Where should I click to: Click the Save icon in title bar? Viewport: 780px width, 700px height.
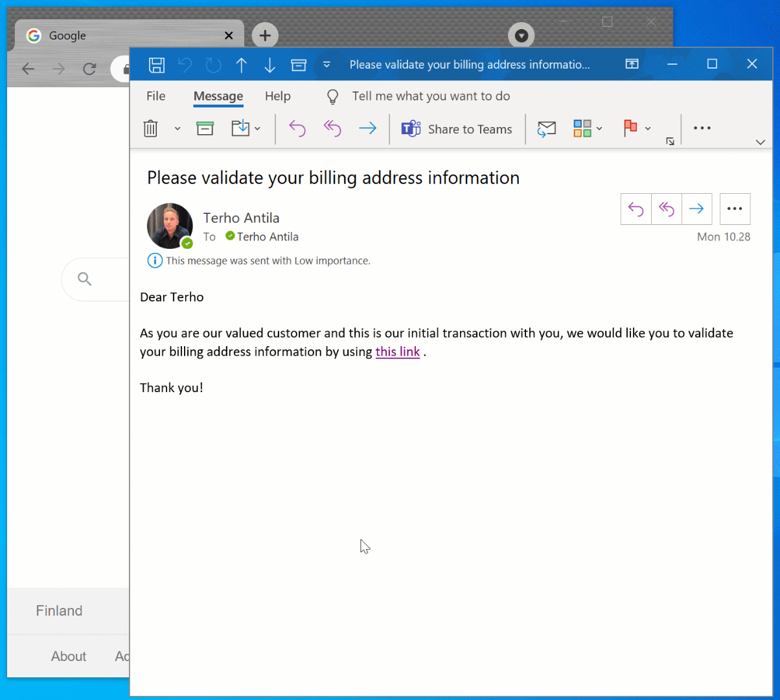click(x=156, y=65)
